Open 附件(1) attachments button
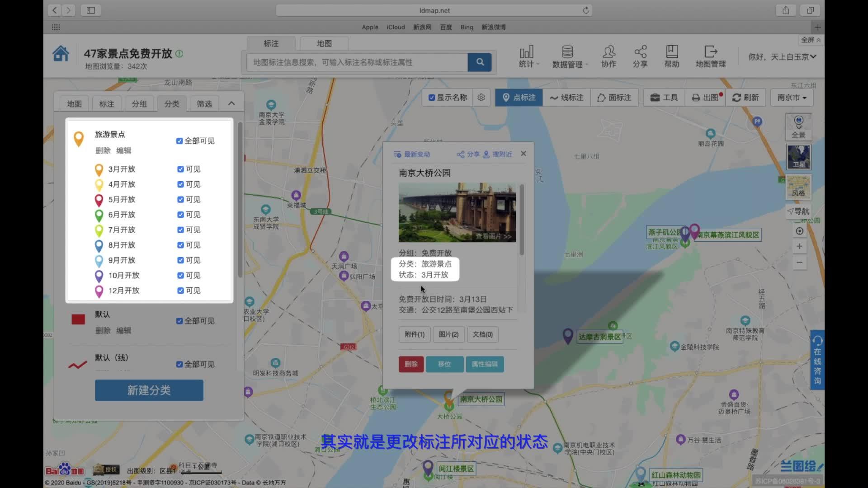The height and width of the screenshot is (488, 868). point(415,334)
